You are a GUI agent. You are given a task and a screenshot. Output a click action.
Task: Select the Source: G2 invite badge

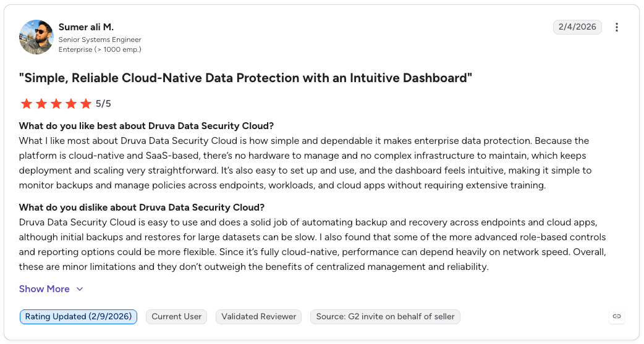click(385, 316)
